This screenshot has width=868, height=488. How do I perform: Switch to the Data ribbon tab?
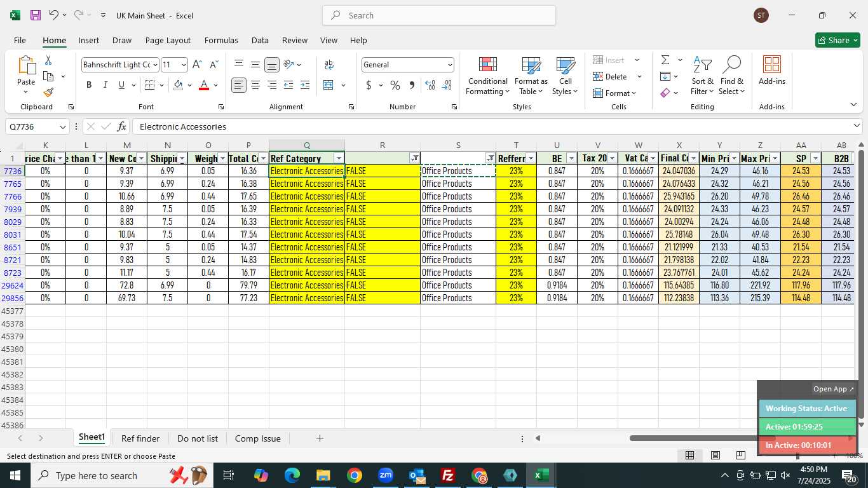pyautogui.click(x=260, y=40)
